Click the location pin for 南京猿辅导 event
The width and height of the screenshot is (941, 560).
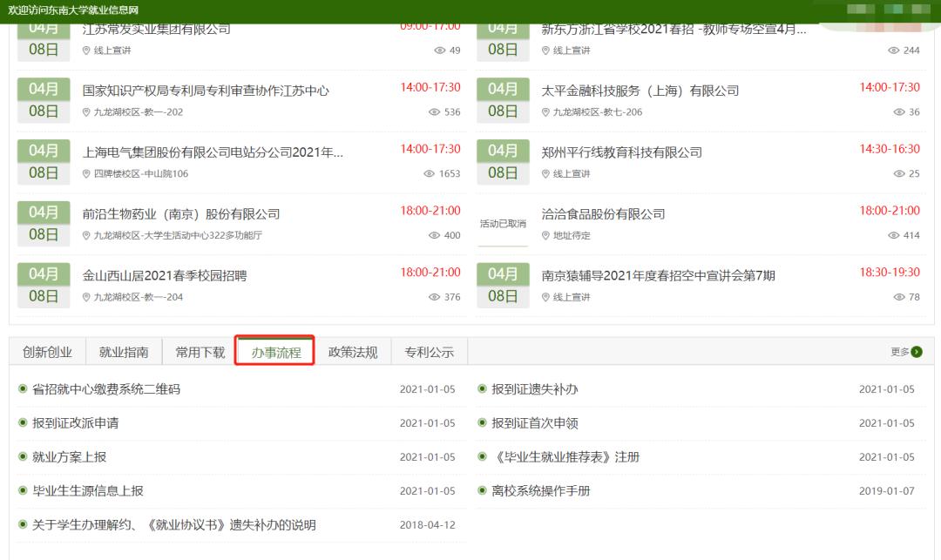click(x=545, y=297)
